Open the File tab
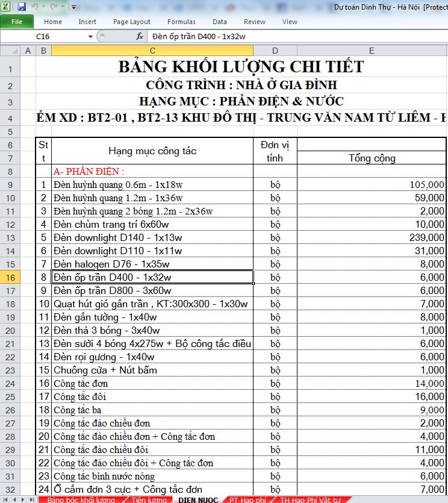 [17, 22]
